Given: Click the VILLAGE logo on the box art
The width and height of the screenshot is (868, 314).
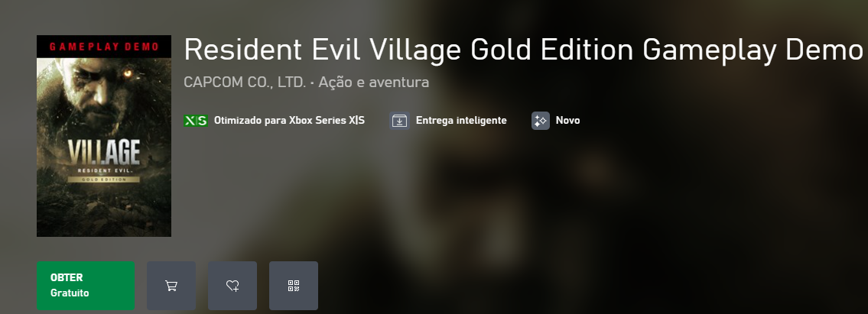Looking at the screenshot, I should tap(103, 152).
